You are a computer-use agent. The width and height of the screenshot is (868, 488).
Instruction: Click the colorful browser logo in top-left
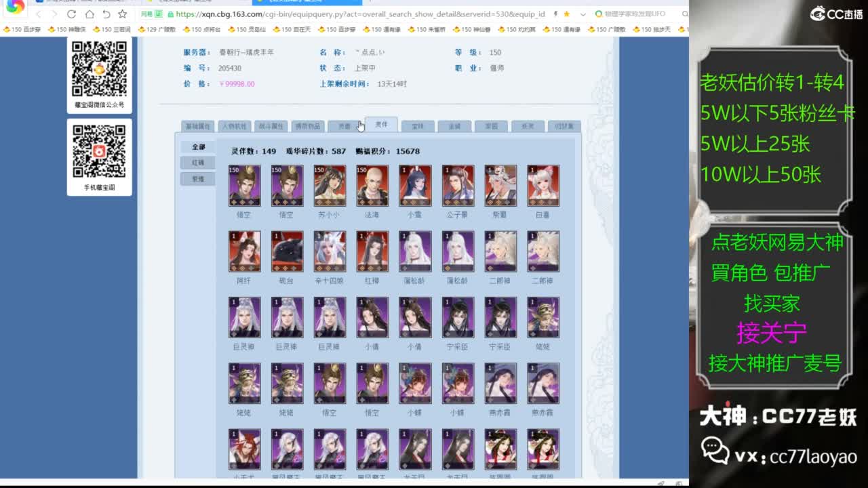click(x=15, y=7)
